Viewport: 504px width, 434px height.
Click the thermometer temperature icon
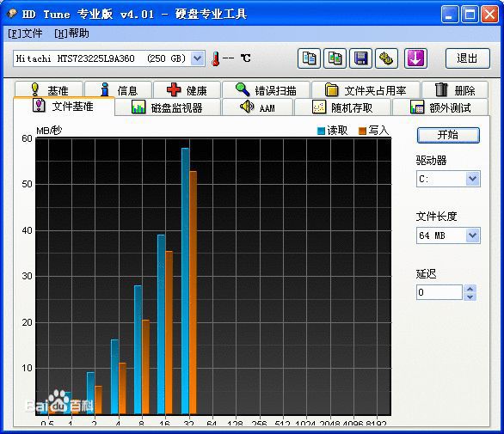(216, 58)
